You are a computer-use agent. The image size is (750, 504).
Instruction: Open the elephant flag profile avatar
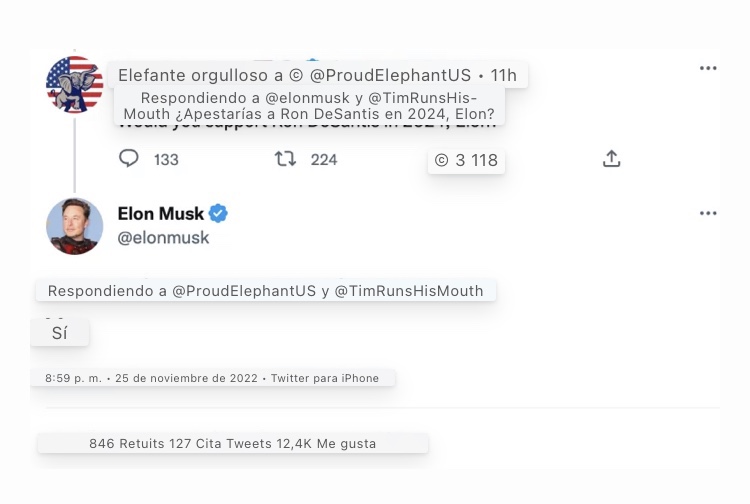(x=75, y=85)
